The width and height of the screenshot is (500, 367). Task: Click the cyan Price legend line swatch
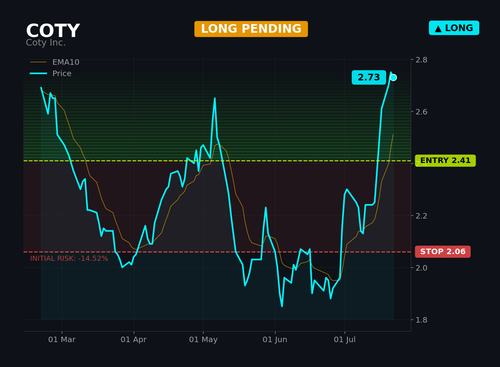(x=38, y=73)
